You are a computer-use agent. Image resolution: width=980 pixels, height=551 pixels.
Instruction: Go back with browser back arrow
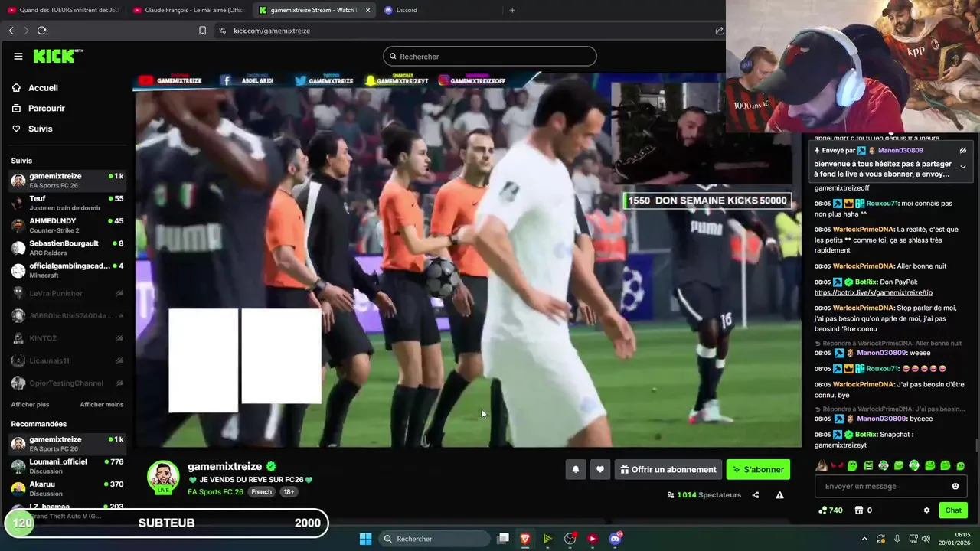pyautogui.click(x=11, y=31)
